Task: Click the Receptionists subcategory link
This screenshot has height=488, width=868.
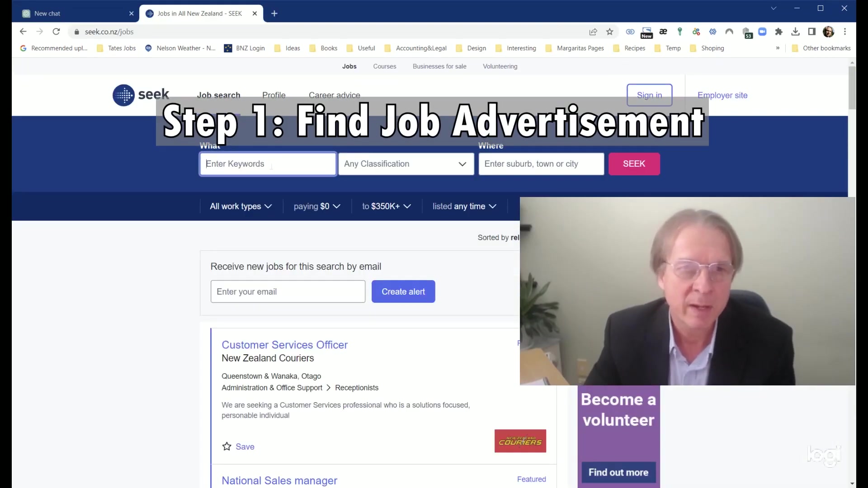Action: [x=357, y=388]
